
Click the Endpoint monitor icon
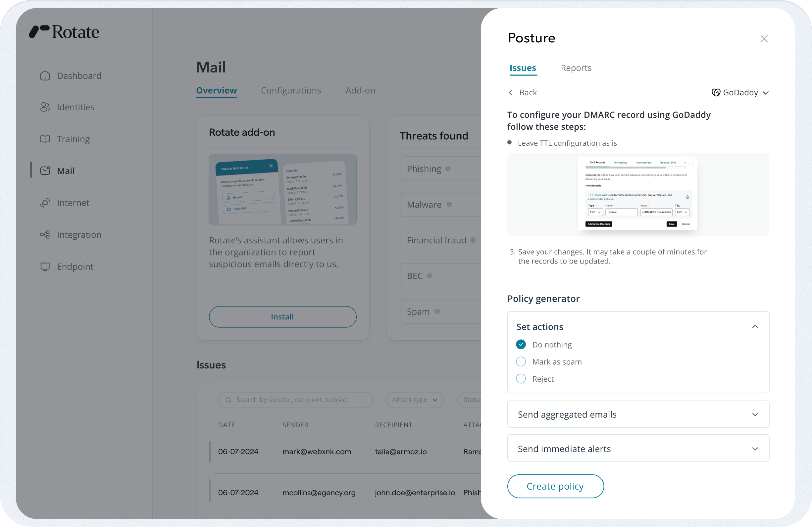coord(45,267)
